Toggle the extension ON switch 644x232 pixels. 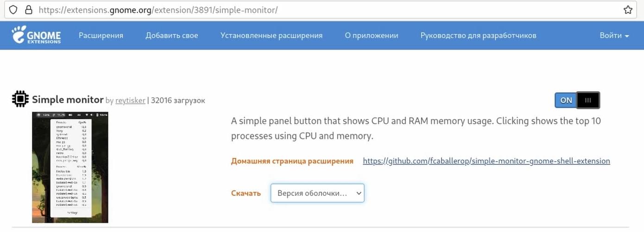pyautogui.click(x=577, y=100)
